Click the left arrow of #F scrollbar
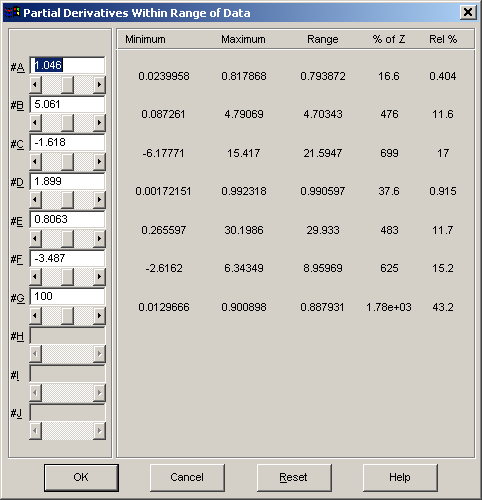The width and height of the screenshot is (482, 500). pos(35,277)
